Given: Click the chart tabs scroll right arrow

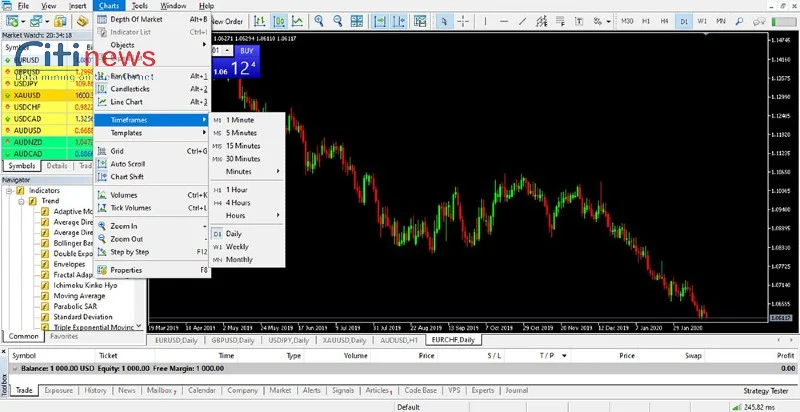Looking at the screenshot, I should pyautogui.click(x=792, y=340).
